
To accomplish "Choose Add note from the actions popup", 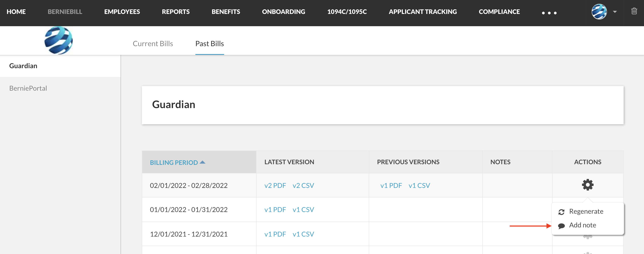I will coord(582,225).
